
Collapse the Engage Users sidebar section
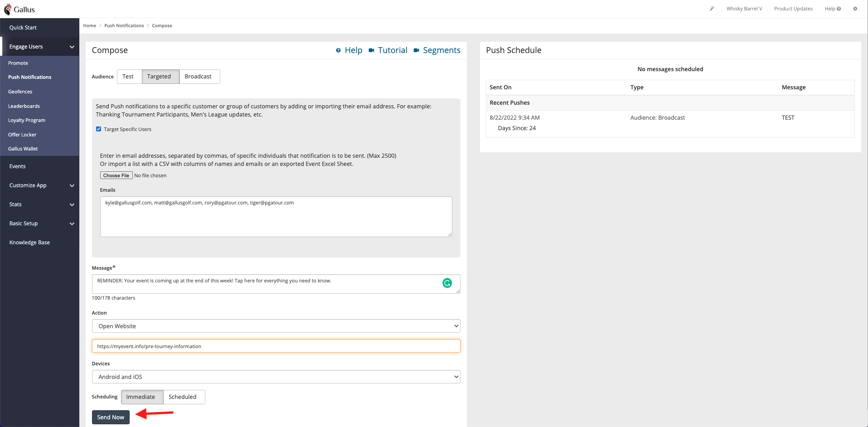tap(40, 47)
